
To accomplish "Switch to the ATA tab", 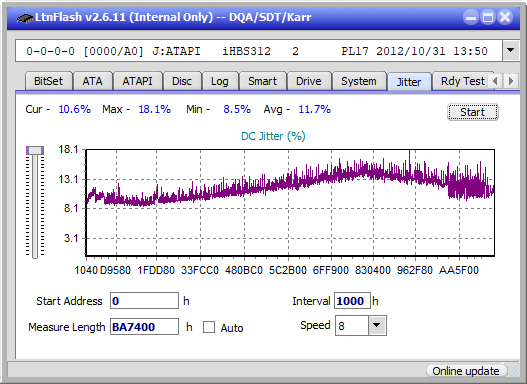I will (92, 81).
